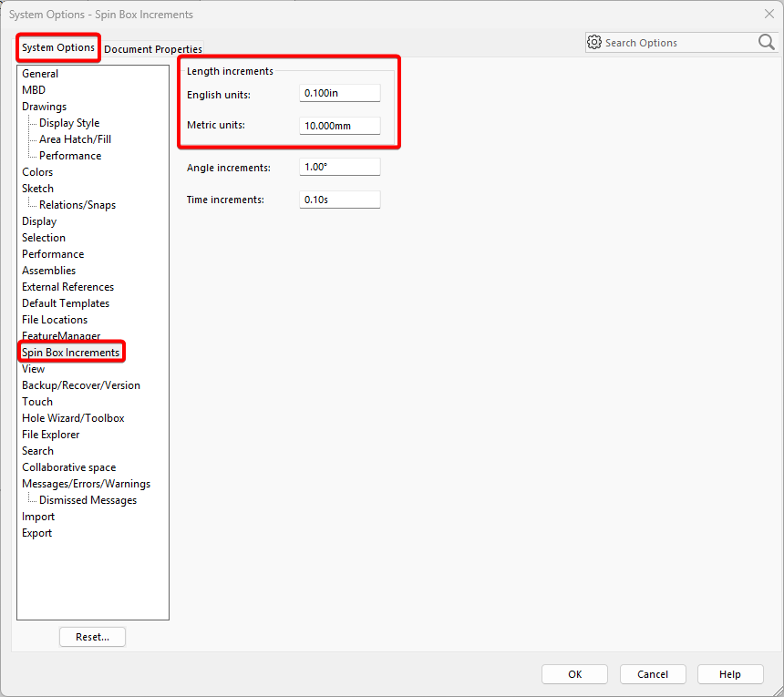Select Hole Wizard/Toolbox in the tree
Image resolution: width=784 pixels, height=697 pixels.
(73, 418)
